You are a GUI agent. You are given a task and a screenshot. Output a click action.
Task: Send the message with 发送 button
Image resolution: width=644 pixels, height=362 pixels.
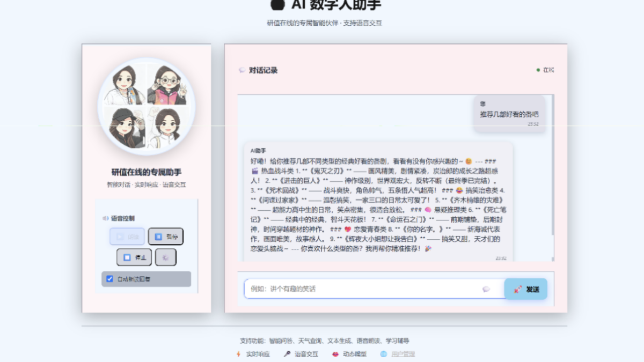[526, 289]
